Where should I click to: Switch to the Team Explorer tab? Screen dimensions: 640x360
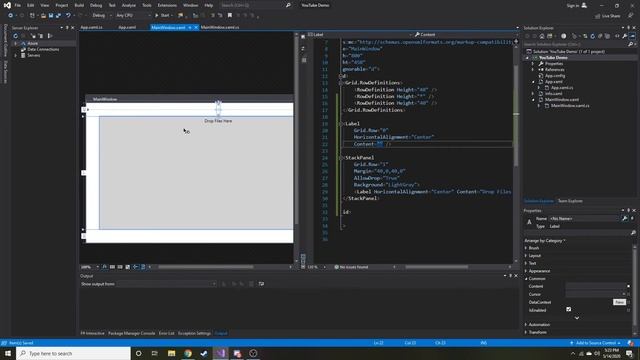570,201
